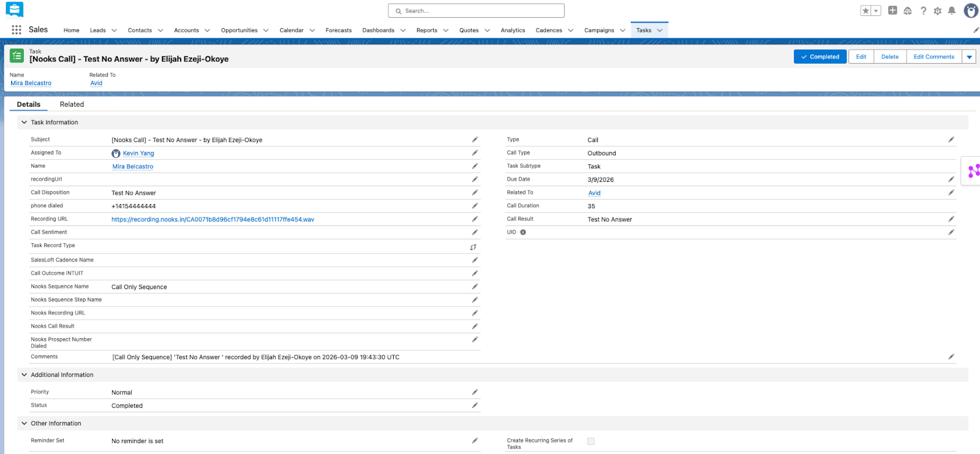Open the Analytics tab

(513, 30)
